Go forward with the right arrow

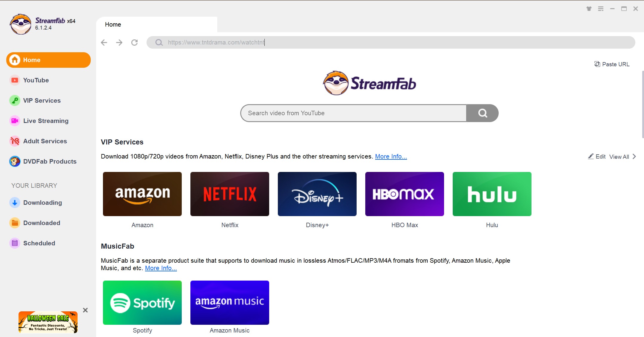coord(119,42)
